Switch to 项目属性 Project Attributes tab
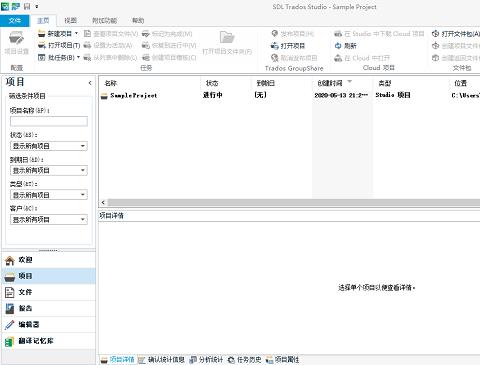This screenshot has height=365, width=480. (x=282, y=360)
